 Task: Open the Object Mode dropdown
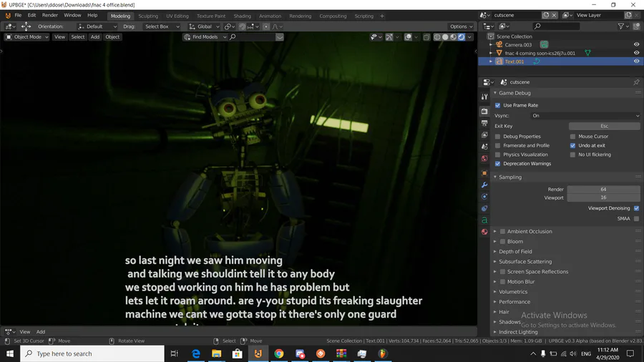pos(27,37)
